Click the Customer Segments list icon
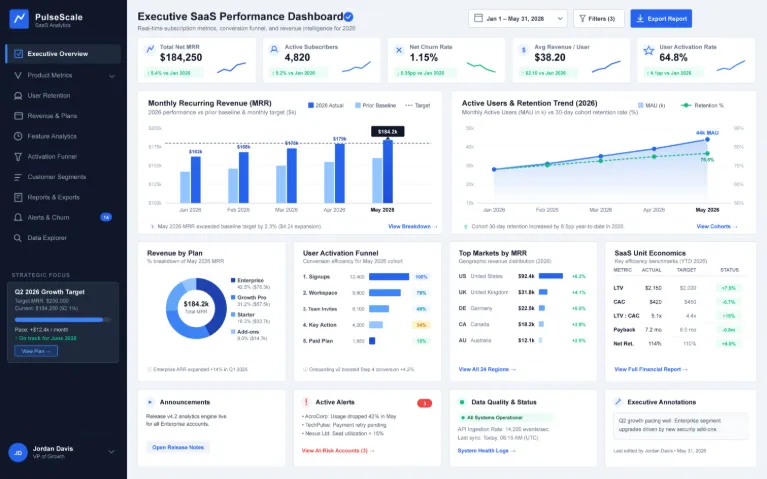767x479 pixels. coord(18,177)
